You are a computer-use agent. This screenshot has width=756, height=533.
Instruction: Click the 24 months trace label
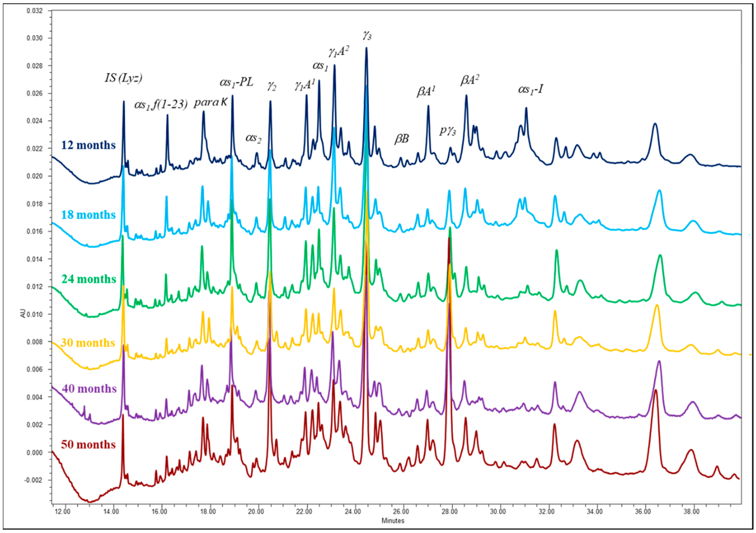click(x=89, y=279)
